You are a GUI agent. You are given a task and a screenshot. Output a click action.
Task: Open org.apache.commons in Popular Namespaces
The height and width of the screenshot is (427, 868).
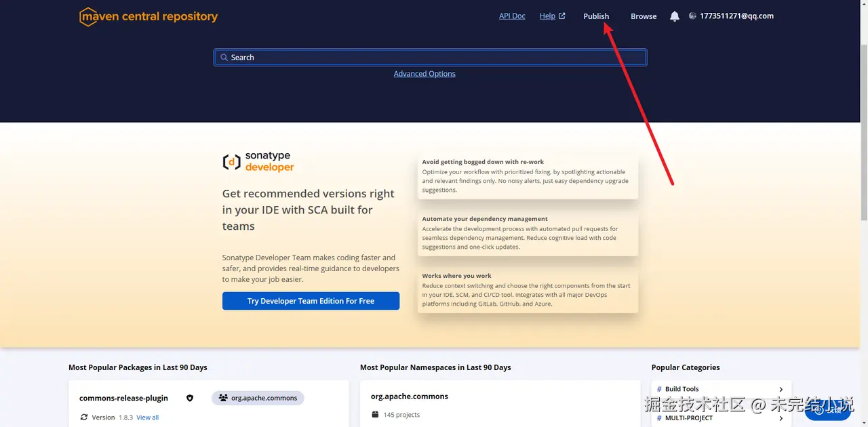[410, 396]
